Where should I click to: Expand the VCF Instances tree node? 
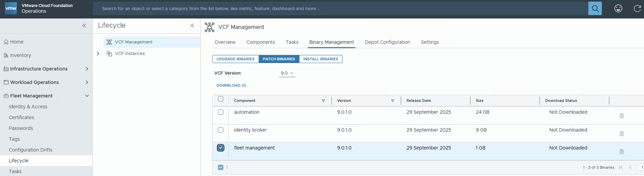(98, 53)
